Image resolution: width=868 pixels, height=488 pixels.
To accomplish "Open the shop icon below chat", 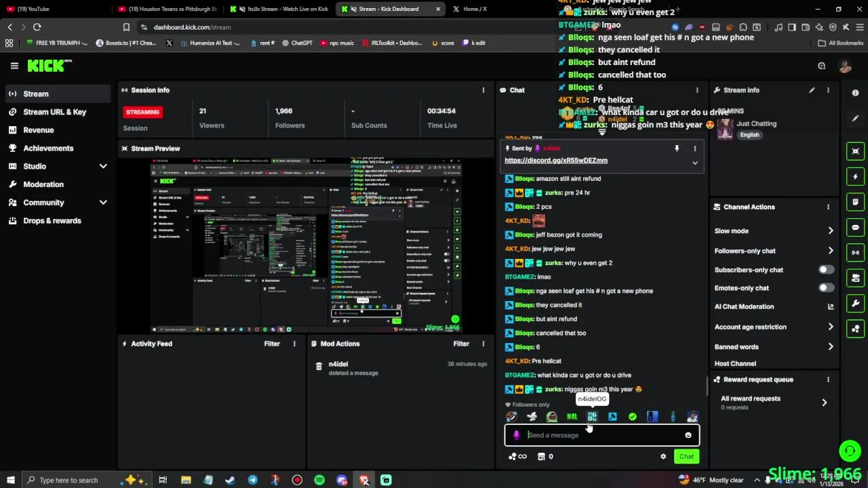I will (541, 457).
